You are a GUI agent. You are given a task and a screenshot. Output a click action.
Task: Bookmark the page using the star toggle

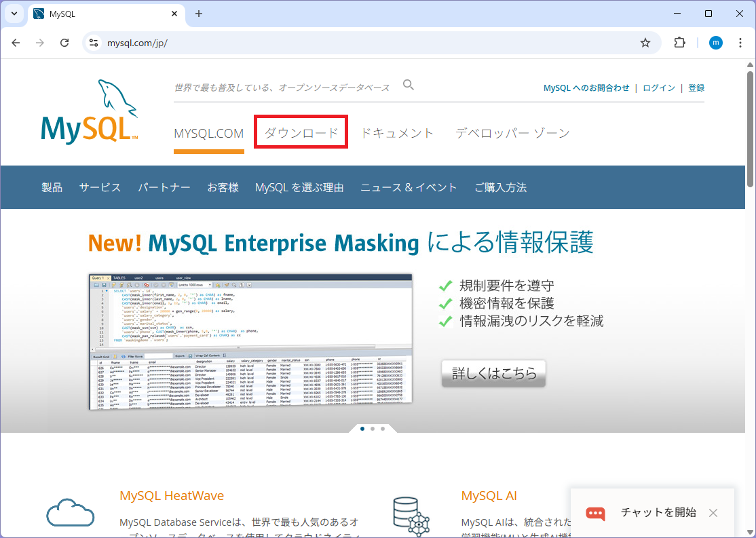(645, 42)
